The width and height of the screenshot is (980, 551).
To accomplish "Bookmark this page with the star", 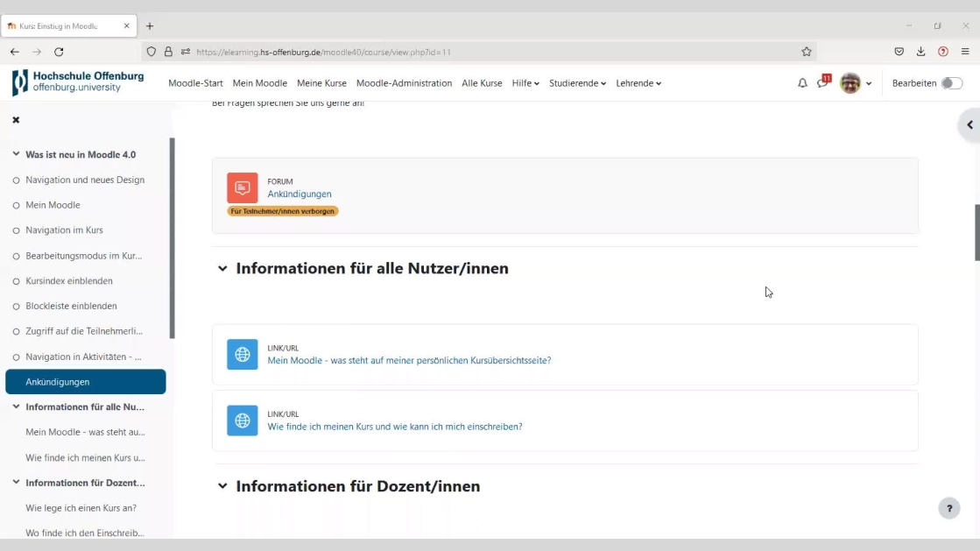I will click(807, 52).
